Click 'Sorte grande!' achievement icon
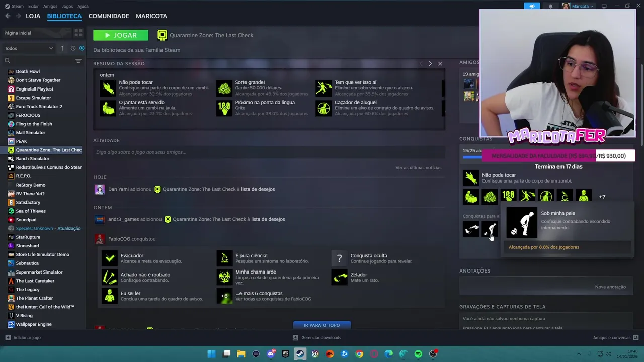Image resolution: width=644 pixels, height=362 pixels. coord(224,88)
